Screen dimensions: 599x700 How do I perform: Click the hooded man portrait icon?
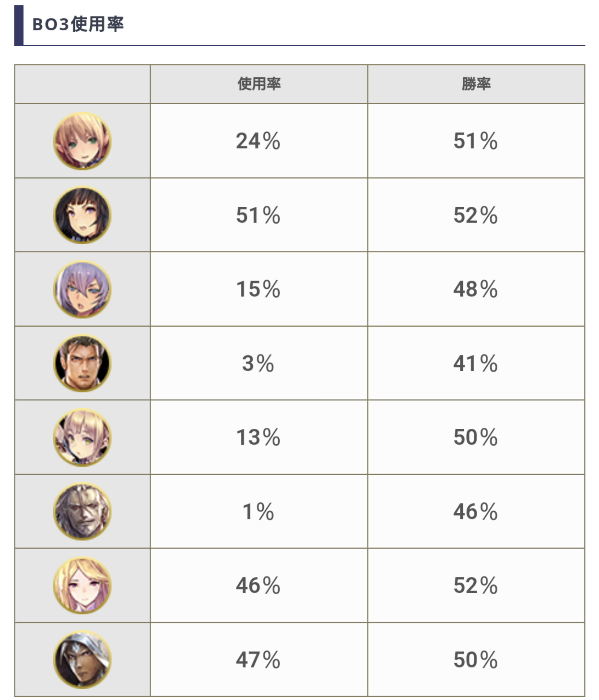pos(82,660)
